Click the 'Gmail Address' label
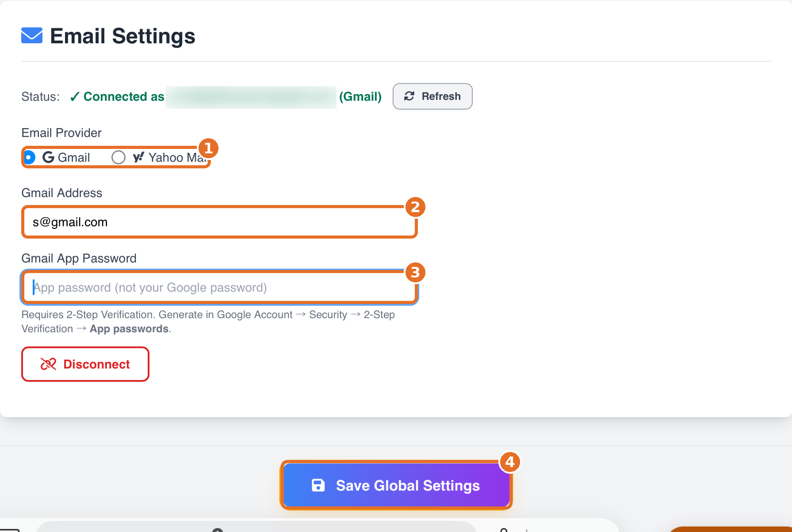Viewport: 792px width, 532px height. (62, 193)
